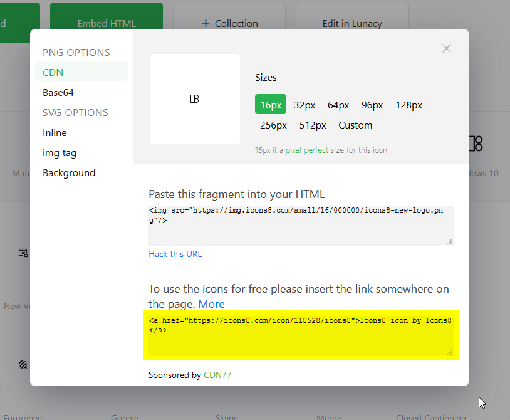Grab the resize handle of attribution box
The image size is (510, 420).
click(449, 352)
